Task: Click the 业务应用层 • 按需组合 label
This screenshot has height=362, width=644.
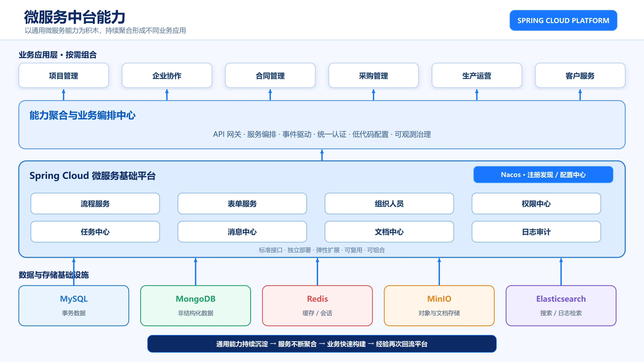Action: tap(58, 55)
